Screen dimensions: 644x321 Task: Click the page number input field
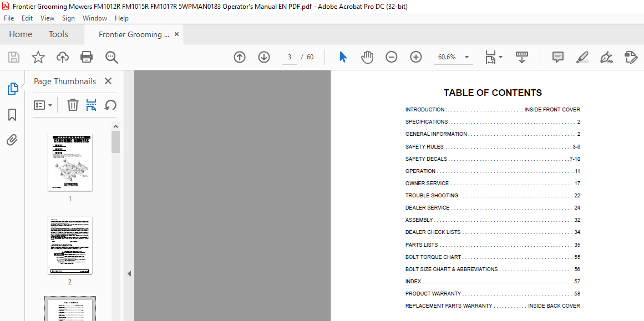pyautogui.click(x=290, y=57)
